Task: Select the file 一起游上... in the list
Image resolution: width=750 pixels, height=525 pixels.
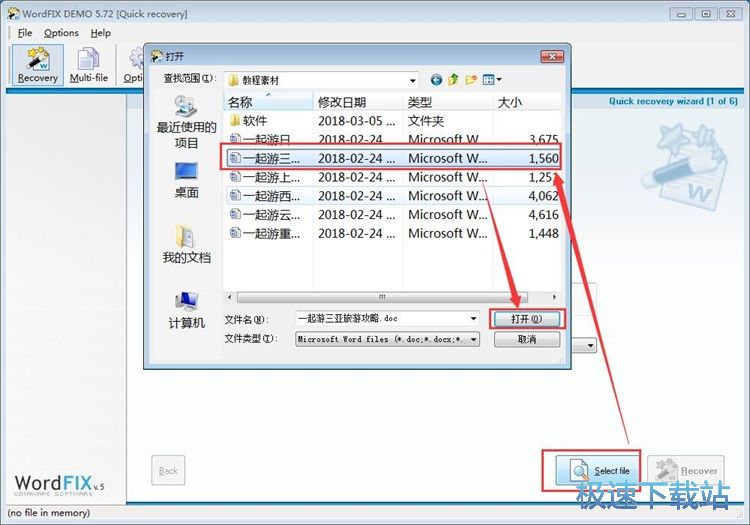Action: pos(393,177)
